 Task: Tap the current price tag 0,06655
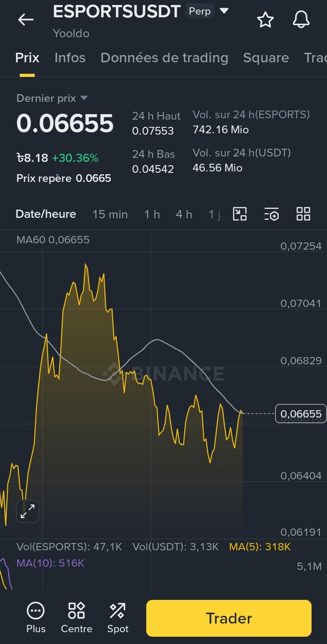click(x=301, y=413)
